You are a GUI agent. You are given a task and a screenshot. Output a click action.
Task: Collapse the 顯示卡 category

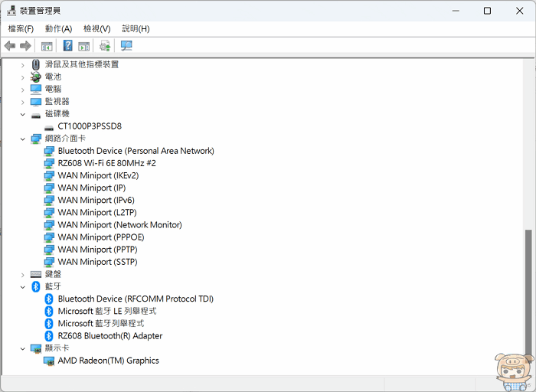click(x=22, y=348)
